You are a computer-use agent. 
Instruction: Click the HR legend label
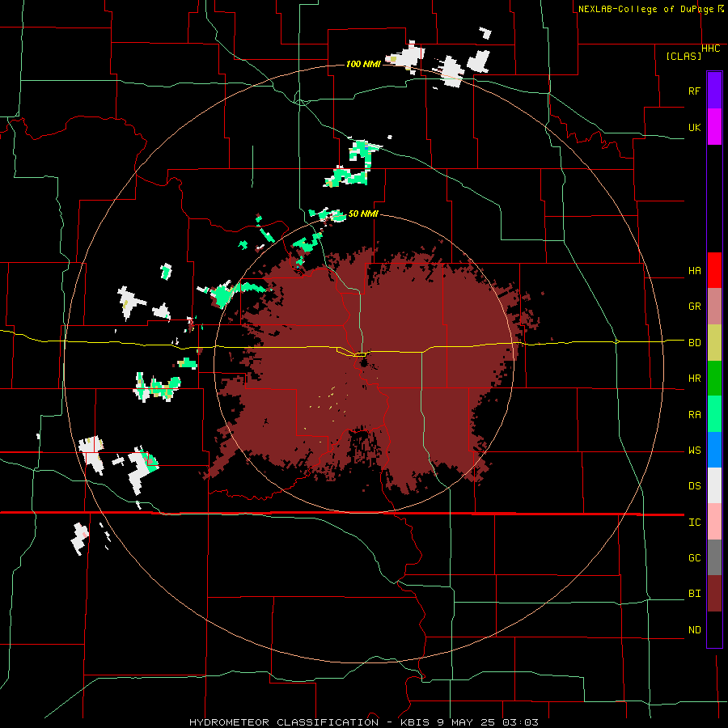pyautogui.click(x=695, y=379)
